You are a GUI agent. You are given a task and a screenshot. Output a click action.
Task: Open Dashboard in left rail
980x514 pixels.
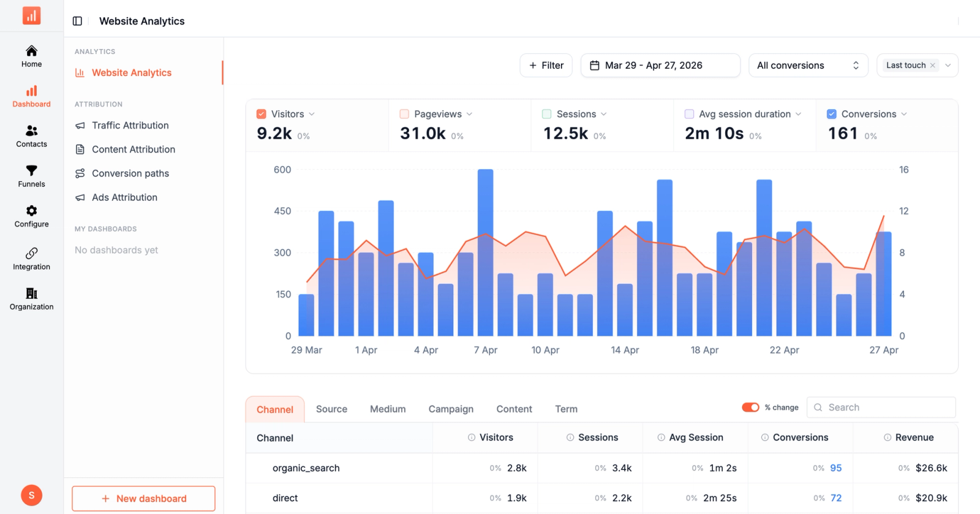(31, 96)
